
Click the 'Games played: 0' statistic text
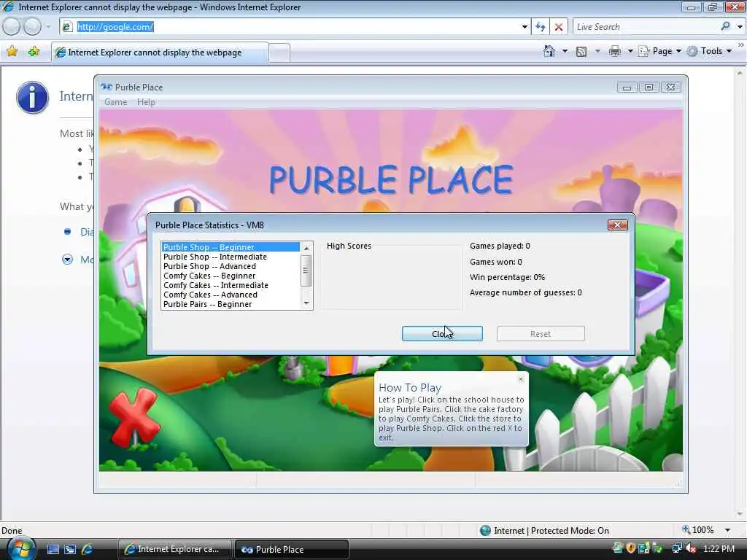(x=500, y=246)
